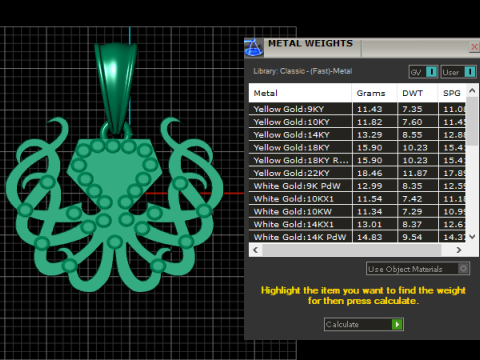Close the Metal Weights panel
This screenshot has width=480, height=360.
(x=474, y=47)
